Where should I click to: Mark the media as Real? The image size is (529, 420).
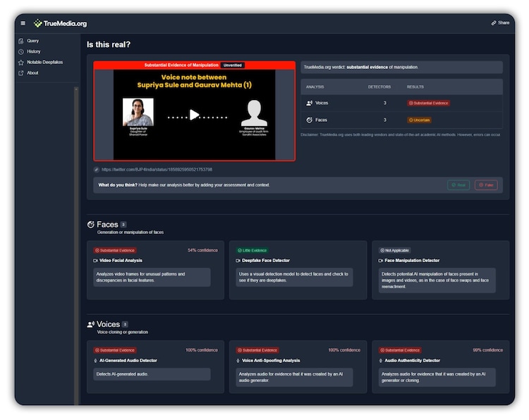pyautogui.click(x=458, y=185)
